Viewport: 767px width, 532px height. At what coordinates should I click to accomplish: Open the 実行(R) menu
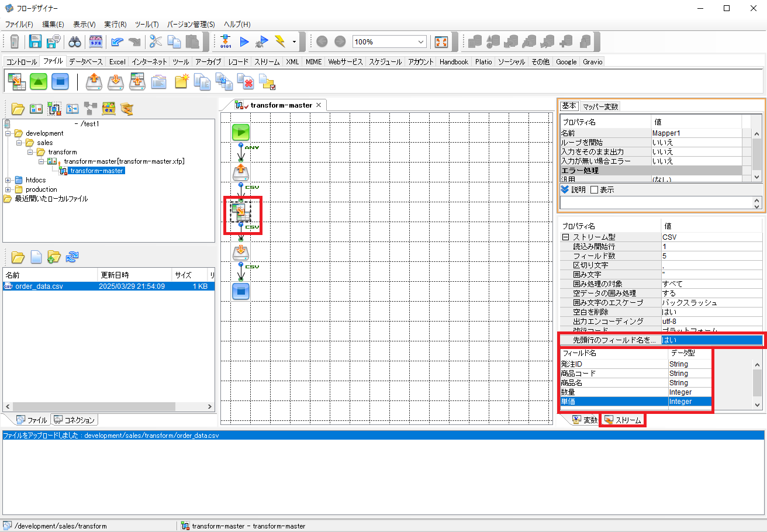[x=115, y=24]
